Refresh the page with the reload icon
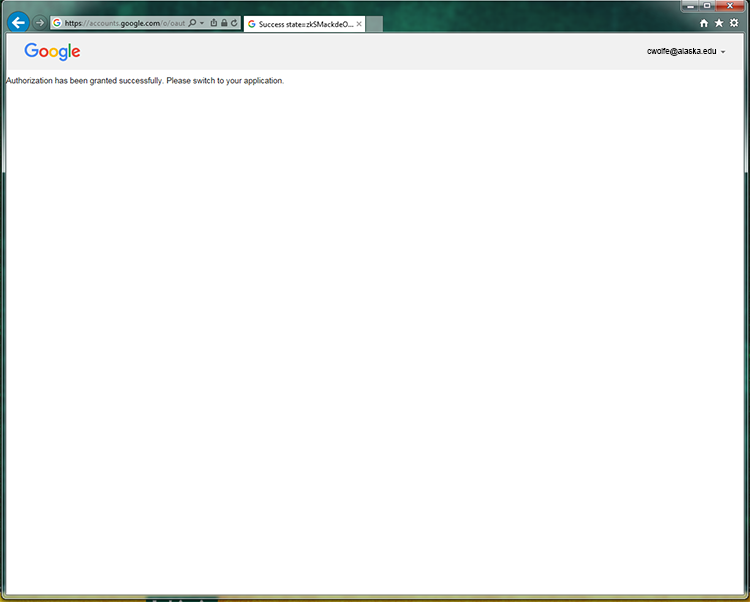The width and height of the screenshot is (750, 602). click(x=234, y=23)
